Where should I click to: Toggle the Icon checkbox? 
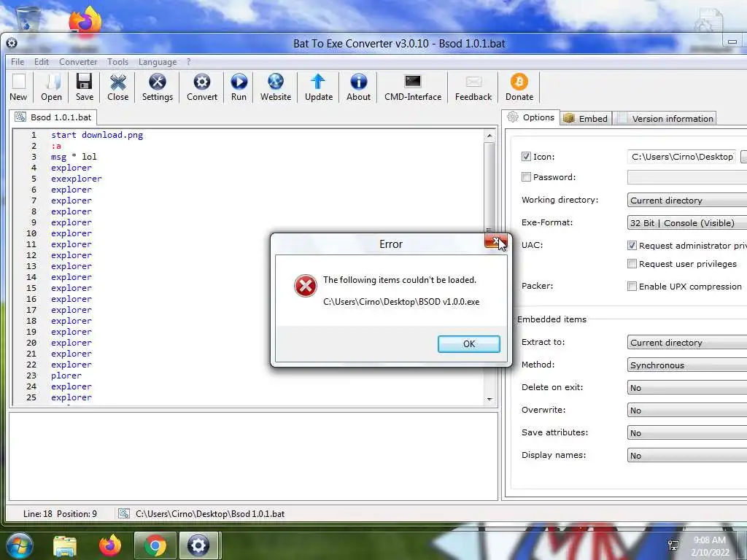pyautogui.click(x=526, y=157)
